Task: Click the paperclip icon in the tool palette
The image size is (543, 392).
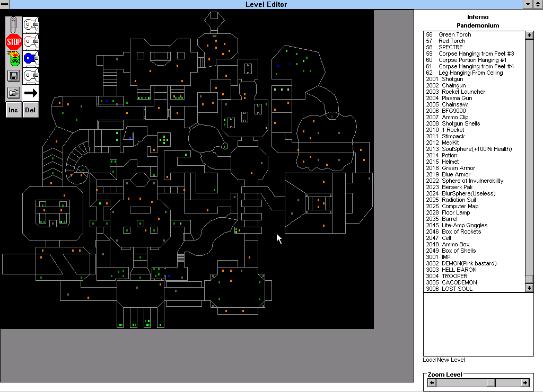Action: 14,25
